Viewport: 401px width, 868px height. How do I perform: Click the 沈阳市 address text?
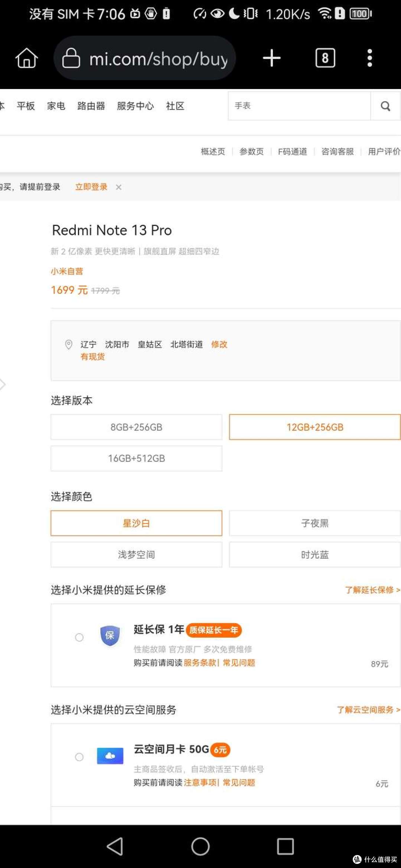click(117, 344)
